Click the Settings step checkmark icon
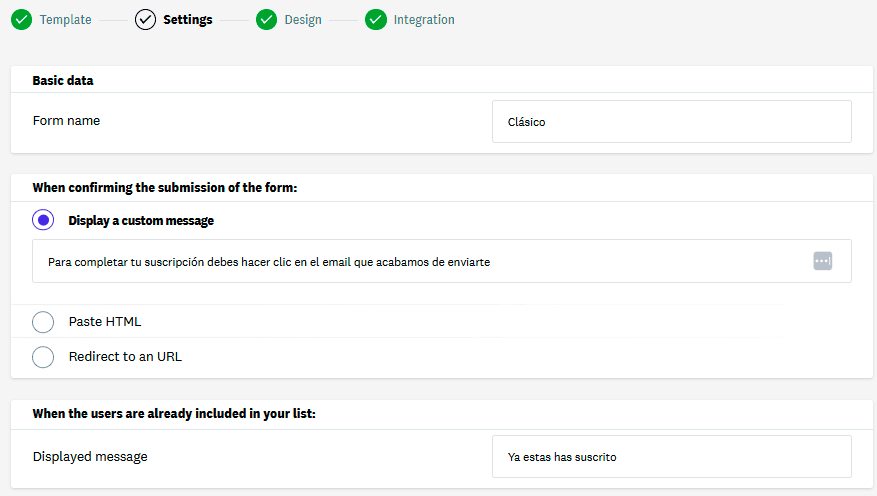The width and height of the screenshot is (877, 496). tap(145, 20)
